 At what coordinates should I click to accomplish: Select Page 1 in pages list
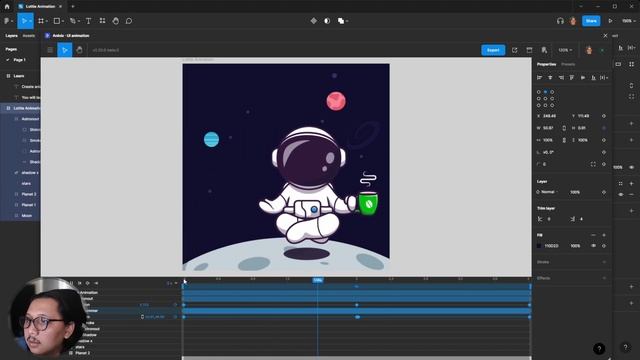[20, 60]
